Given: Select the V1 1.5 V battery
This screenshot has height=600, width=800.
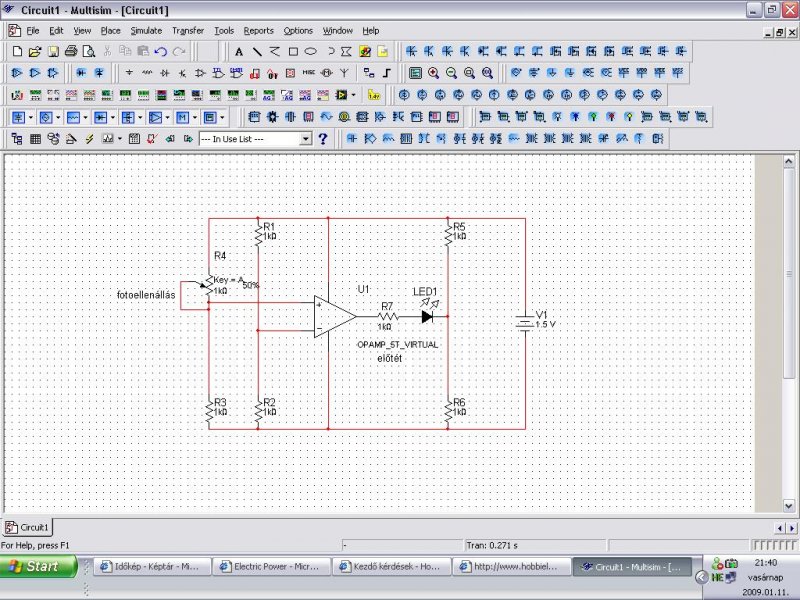Looking at the screenshot, I should (x=525, y=322).
